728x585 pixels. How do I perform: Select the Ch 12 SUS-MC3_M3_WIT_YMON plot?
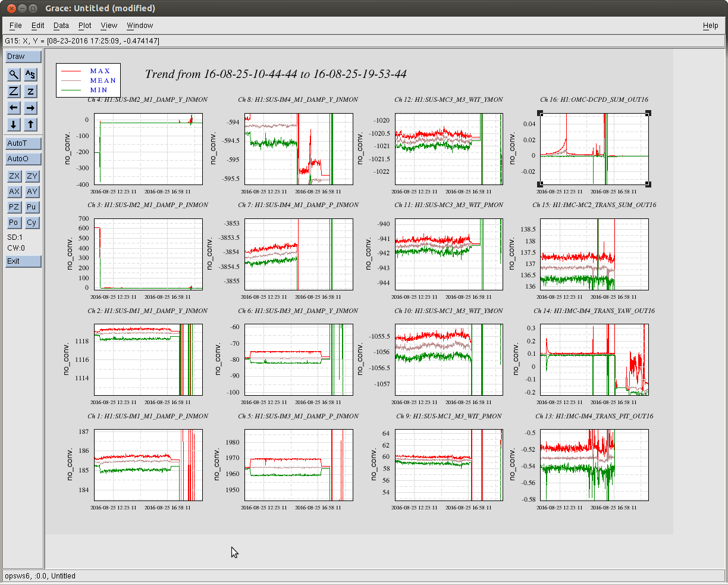pyautogui.click(x=448, y=149)
